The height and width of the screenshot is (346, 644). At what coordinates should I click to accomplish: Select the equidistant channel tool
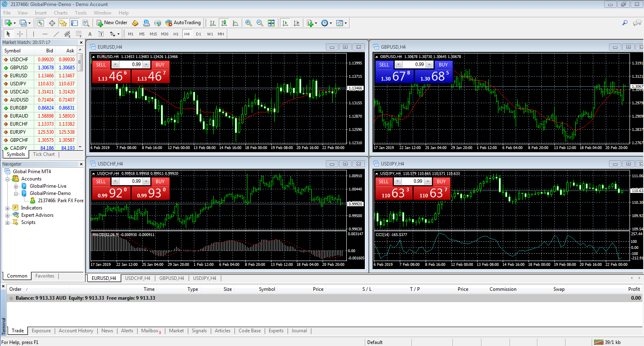pos(67,34)
